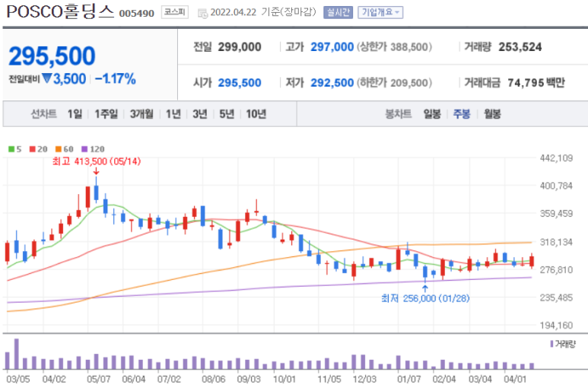Open the 기업개요 dropdown
588x388 pixels.
click(380, 12)
